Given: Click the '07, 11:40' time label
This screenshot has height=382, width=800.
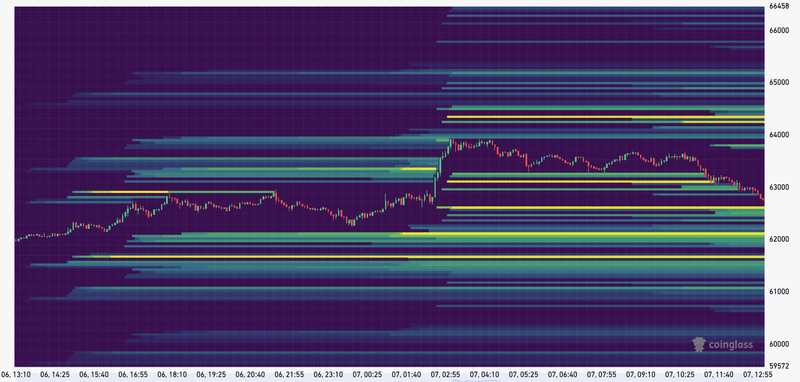Looking at the screenshot, I should pos(719,375).
